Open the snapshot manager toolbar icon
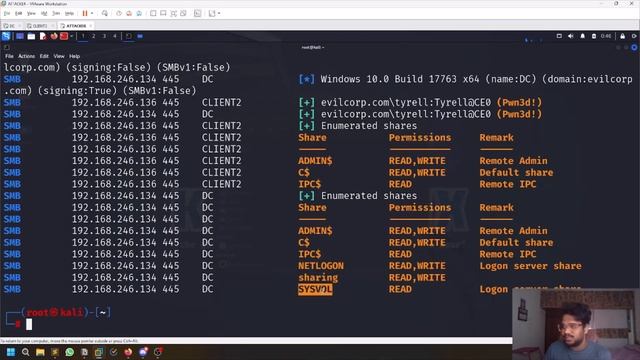Screen dimensions: 640x360 [x=139, y=13]
